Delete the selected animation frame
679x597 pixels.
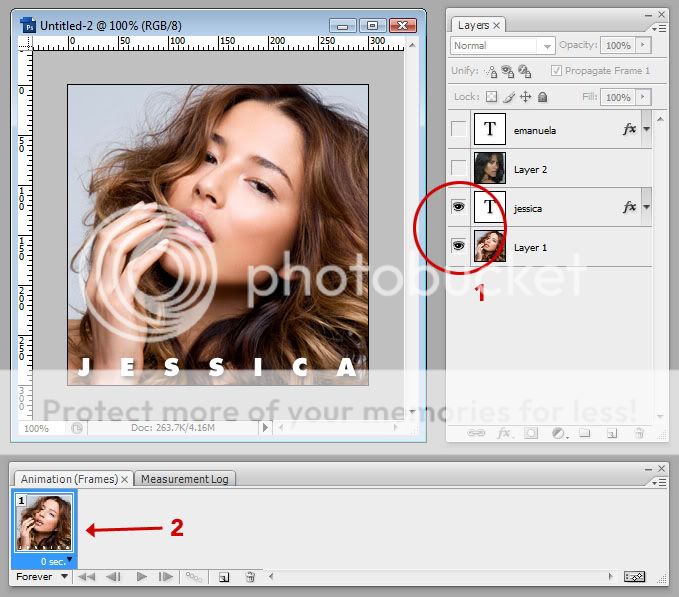point(250,577)
